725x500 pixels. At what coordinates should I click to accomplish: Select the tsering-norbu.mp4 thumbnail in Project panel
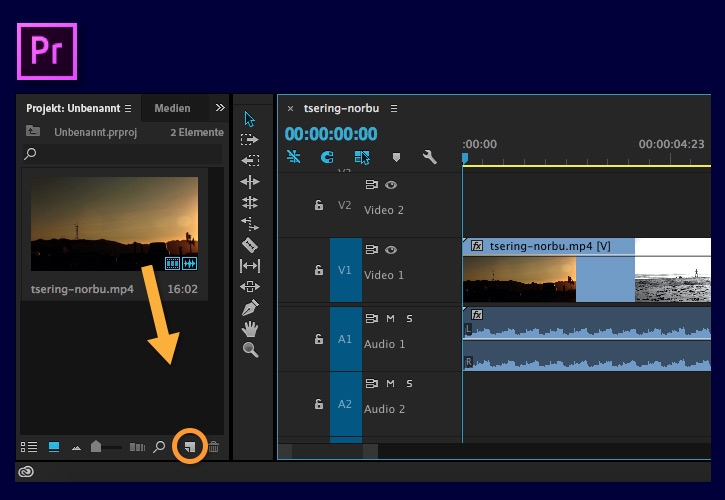click(114, 224)
